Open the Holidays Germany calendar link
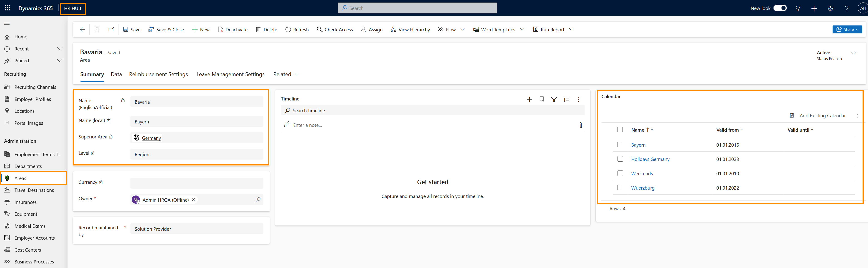Viewport: 868px width, 268px height. [x=650, y=159]
